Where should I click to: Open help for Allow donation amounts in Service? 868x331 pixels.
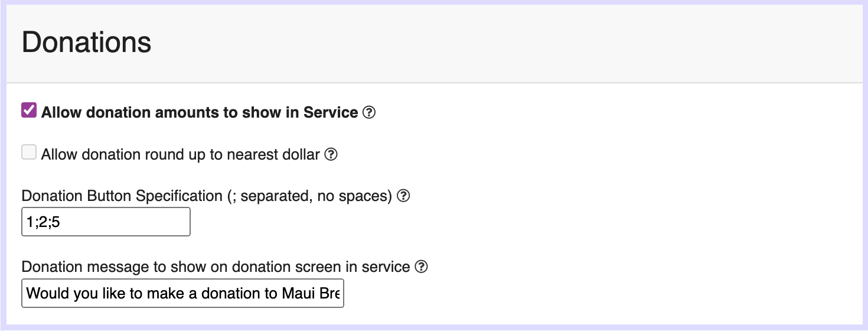tap(369, 112)
